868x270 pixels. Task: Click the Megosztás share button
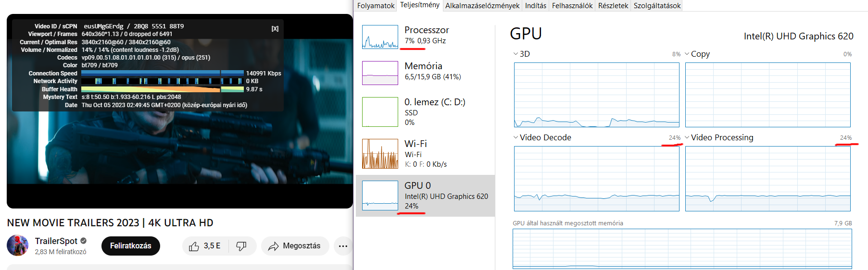point(295,246)
